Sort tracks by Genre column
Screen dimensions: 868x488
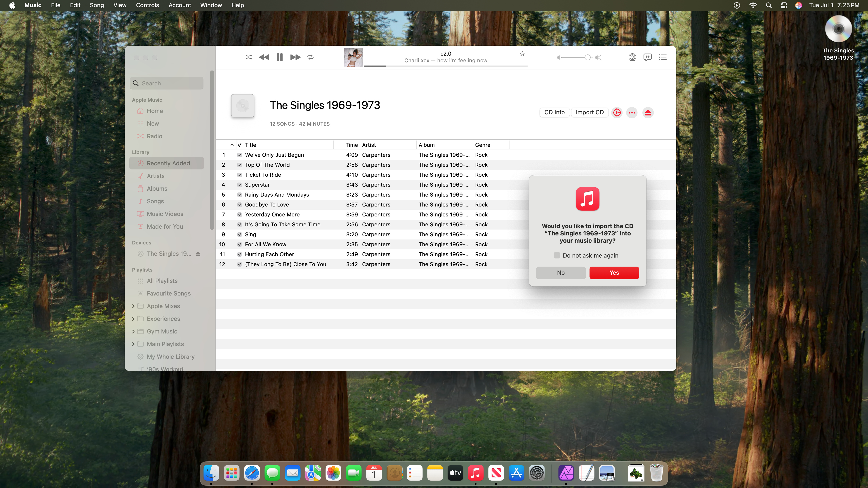point(491,145)
